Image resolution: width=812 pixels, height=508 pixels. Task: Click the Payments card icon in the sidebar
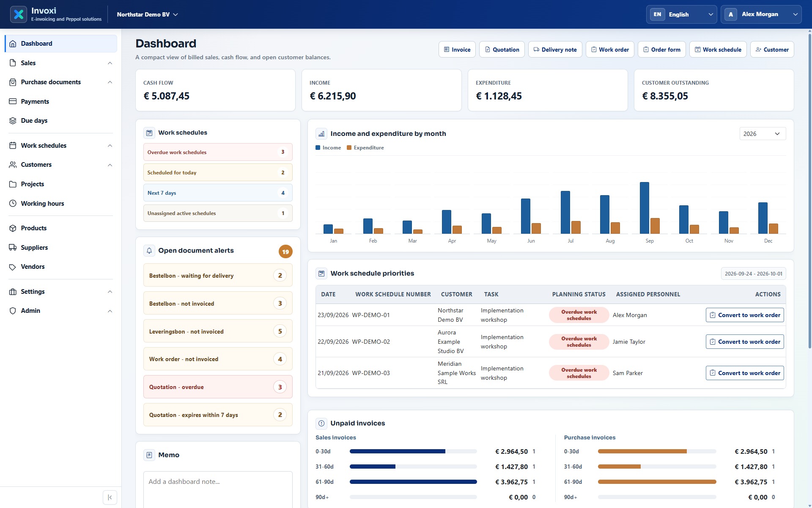[x=13, y=102]
